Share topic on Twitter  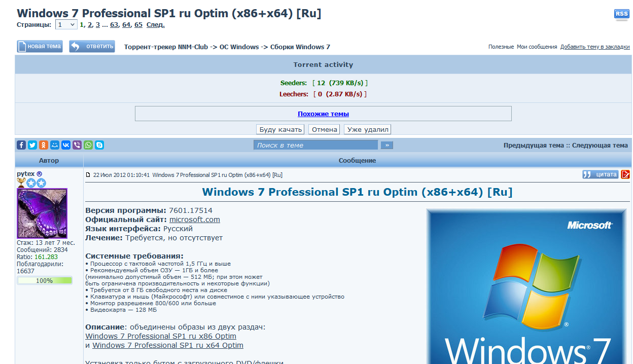[32, 145]
